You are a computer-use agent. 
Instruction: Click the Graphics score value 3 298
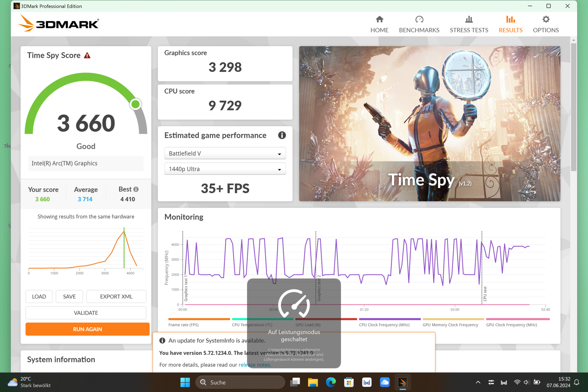(225, 67)
